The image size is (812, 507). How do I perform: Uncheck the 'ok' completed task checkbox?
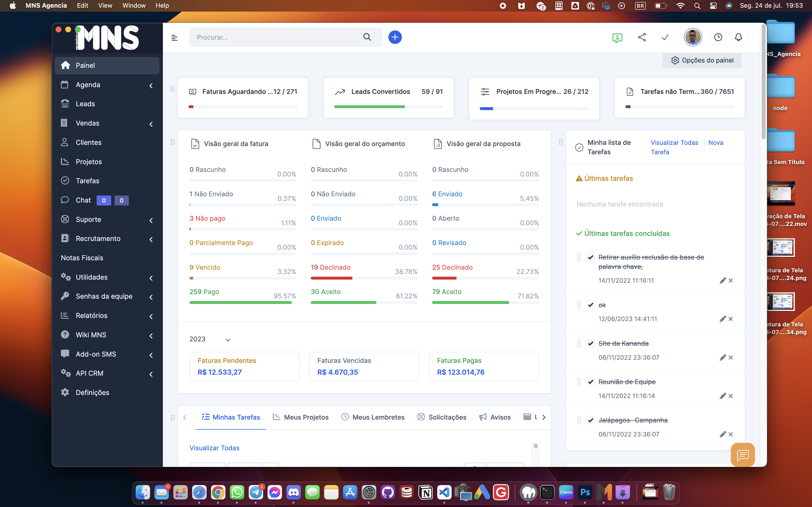click(x=591, y=305)
